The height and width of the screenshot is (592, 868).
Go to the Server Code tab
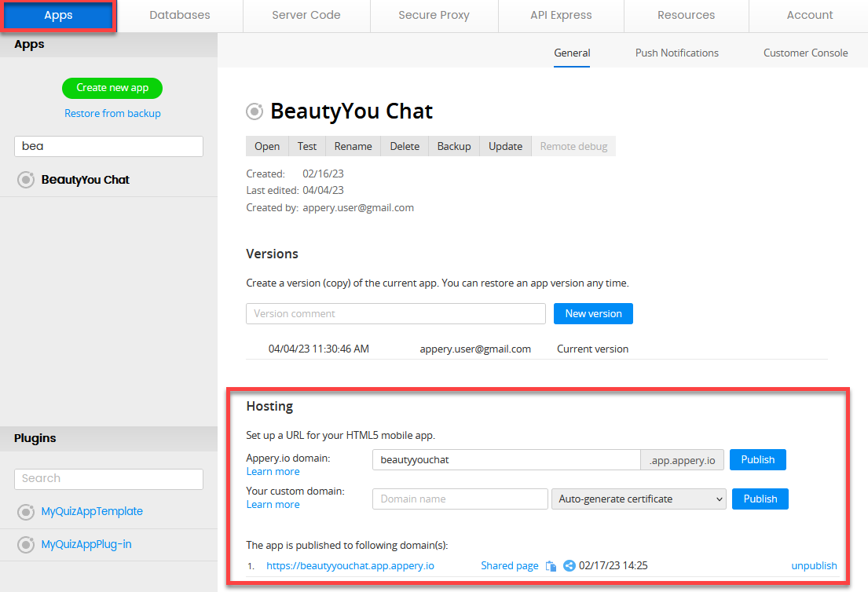[306, 16]
